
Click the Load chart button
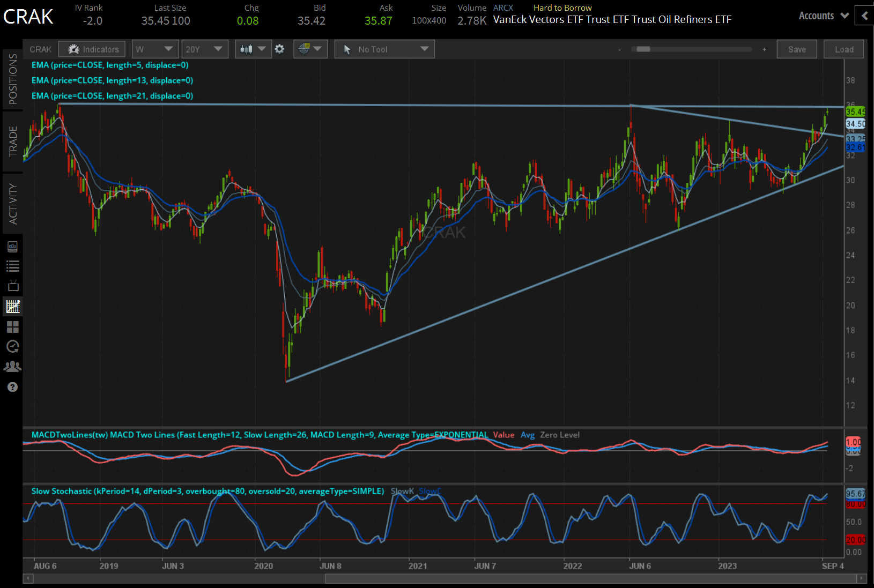(x=843, y=49)
